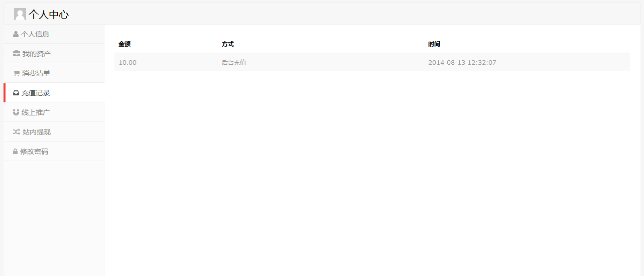Click the 金额 column header
Viewport: 644px width, 276px height.
[124, 44]
